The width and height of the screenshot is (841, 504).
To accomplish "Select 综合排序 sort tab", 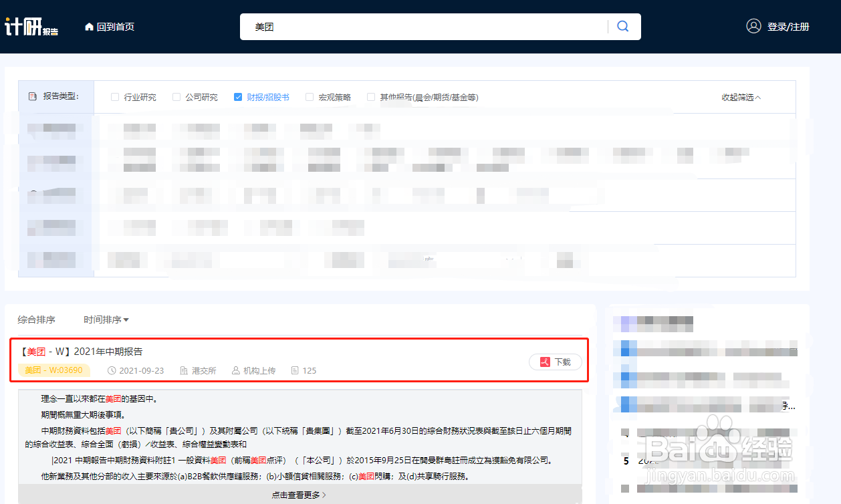I will [x=36, y=320].
